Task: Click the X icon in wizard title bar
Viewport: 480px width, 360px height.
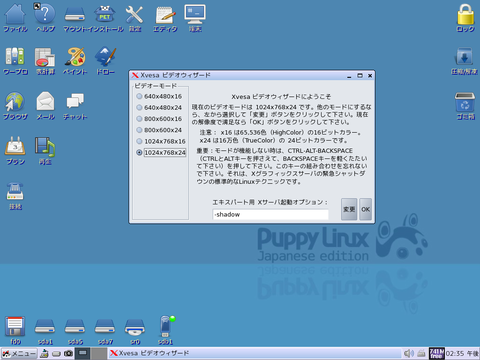Action: coord(135,75)
